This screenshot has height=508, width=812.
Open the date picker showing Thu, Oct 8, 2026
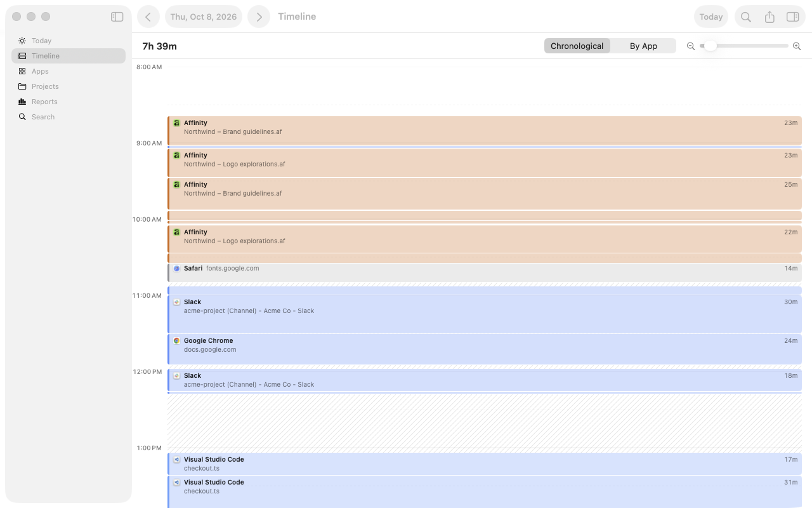204,17
